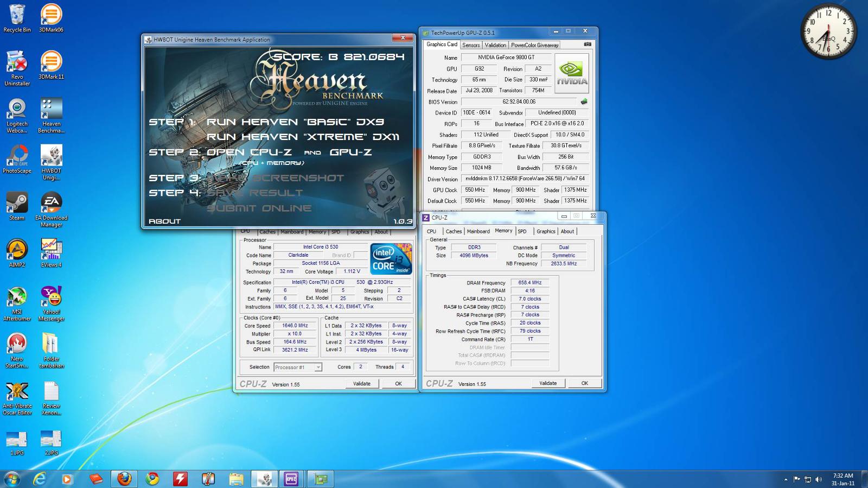The height and width of the screenshot is (488, 868).
Task: Click the Intel Core i3 logo badge
Action: 391,259
